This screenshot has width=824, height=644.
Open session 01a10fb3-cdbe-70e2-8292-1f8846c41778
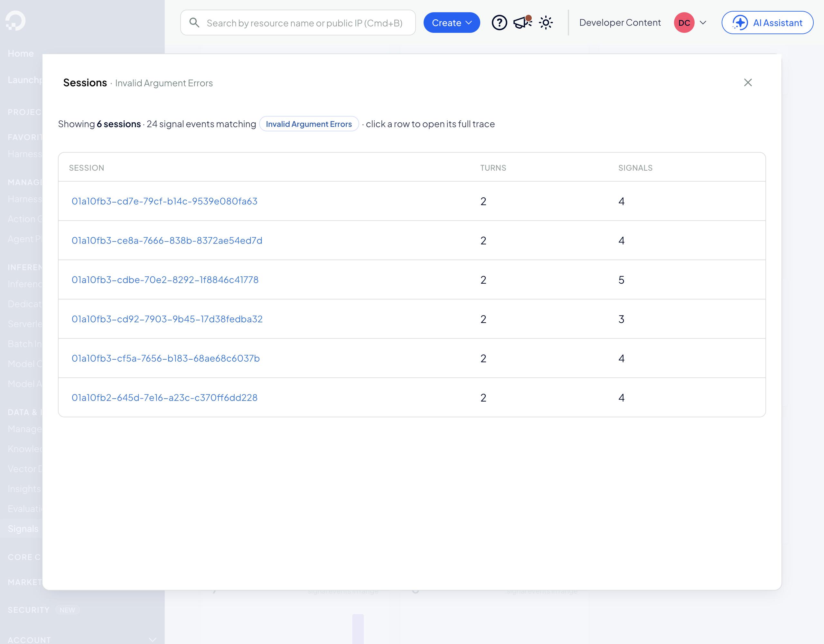(x=165, y=279)
